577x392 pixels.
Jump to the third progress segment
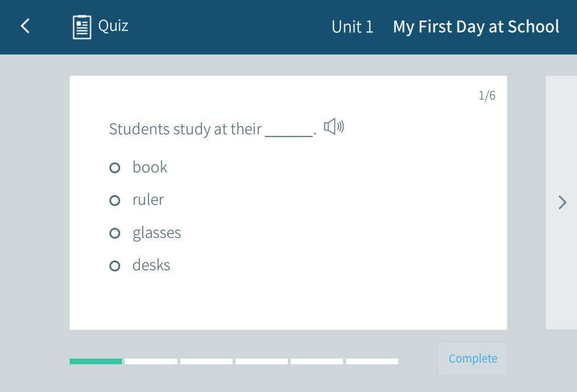point(206,361)
